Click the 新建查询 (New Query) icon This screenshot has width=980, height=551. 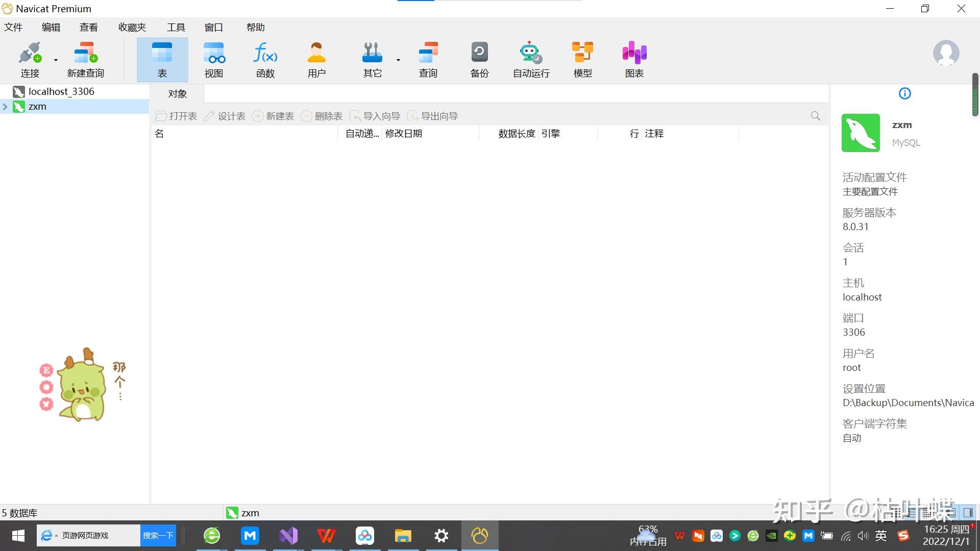[x=85, y=60]
